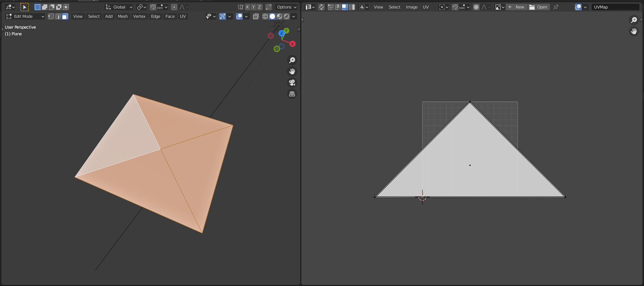
Task: Choose material preview shading
Action: (279, 16)
